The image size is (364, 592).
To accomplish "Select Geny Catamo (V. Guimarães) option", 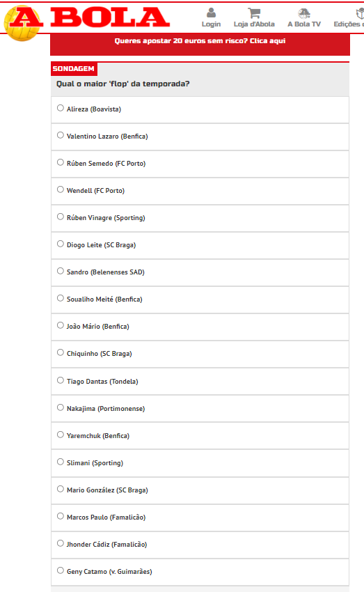I will (x=61, y=570).
